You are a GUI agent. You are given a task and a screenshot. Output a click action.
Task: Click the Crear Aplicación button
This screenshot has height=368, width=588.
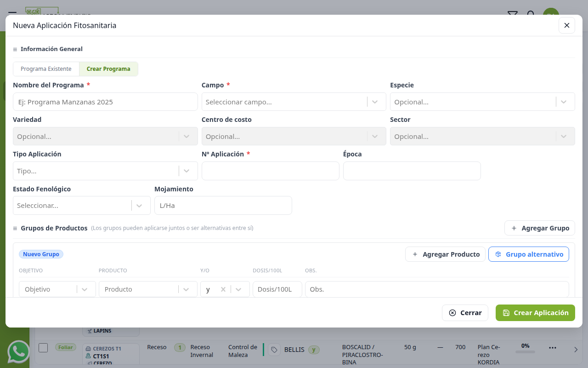pyautogui.click(x=535, y=313)
